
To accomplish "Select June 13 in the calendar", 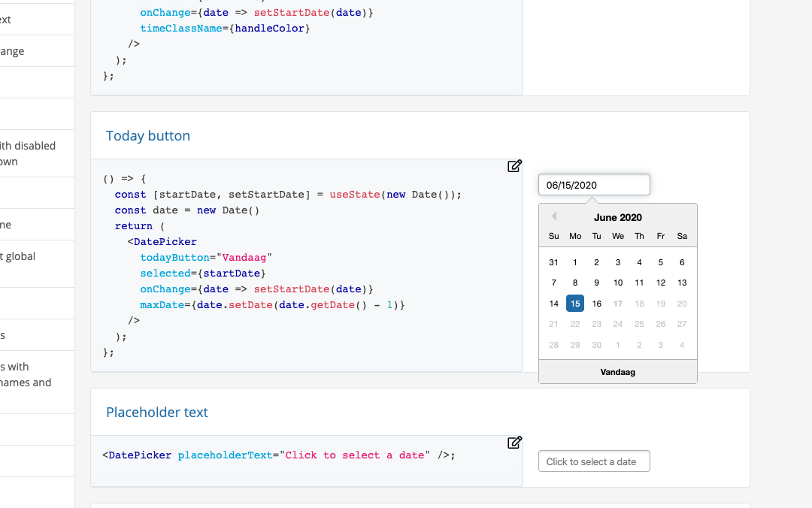I will point(682,283).
